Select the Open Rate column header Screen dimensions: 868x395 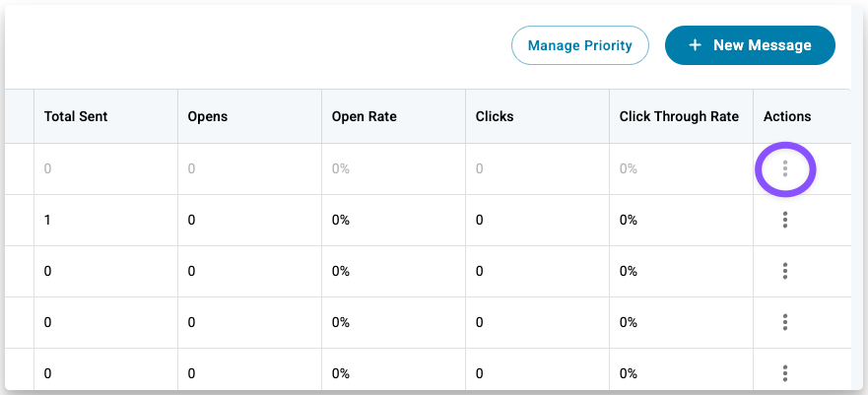[x=365, y=116]
